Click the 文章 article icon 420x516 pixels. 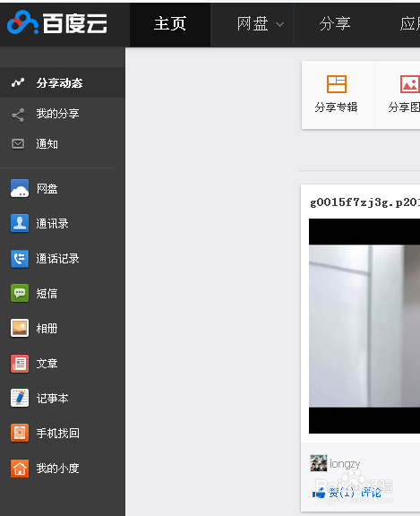(20, 364)
